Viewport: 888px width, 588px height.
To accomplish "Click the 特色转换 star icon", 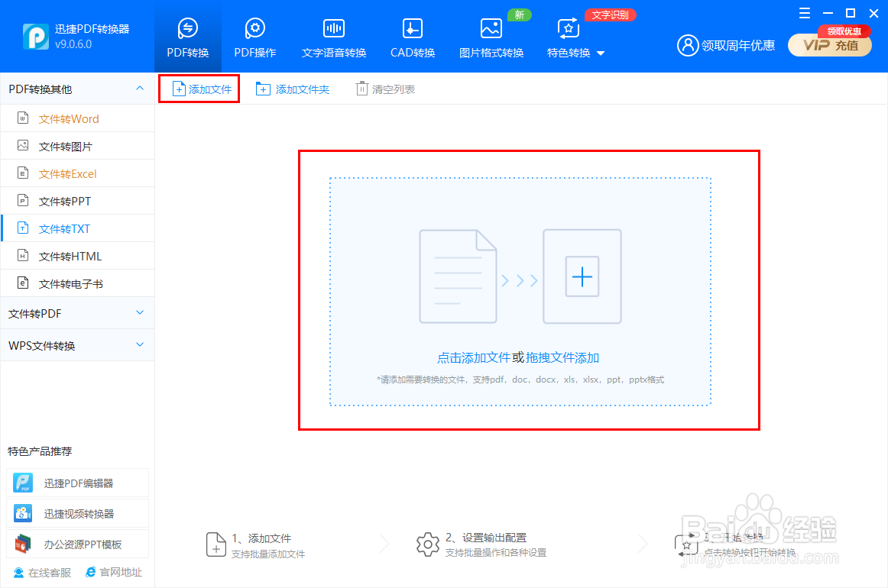I will tap(569, 28).
